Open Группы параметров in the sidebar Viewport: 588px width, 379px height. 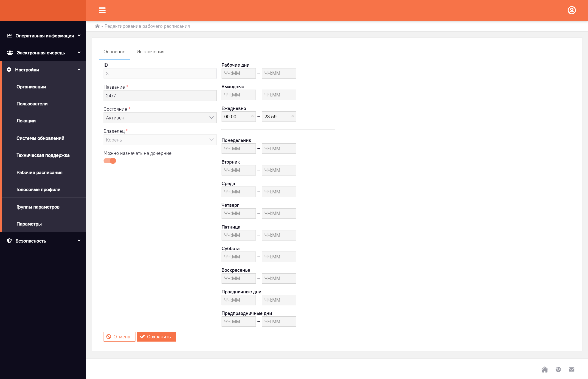click(38, 207)
